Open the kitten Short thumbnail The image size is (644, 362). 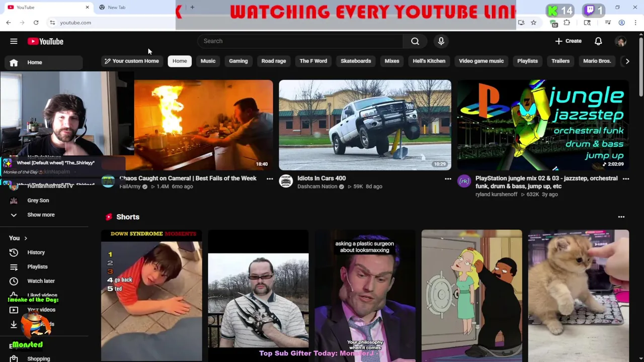pos(579,296)
